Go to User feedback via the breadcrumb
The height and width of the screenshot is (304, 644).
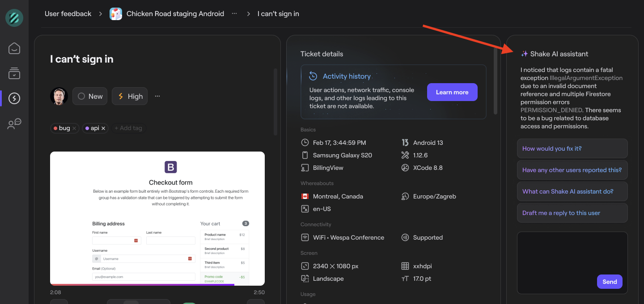(x=68, y=13)
